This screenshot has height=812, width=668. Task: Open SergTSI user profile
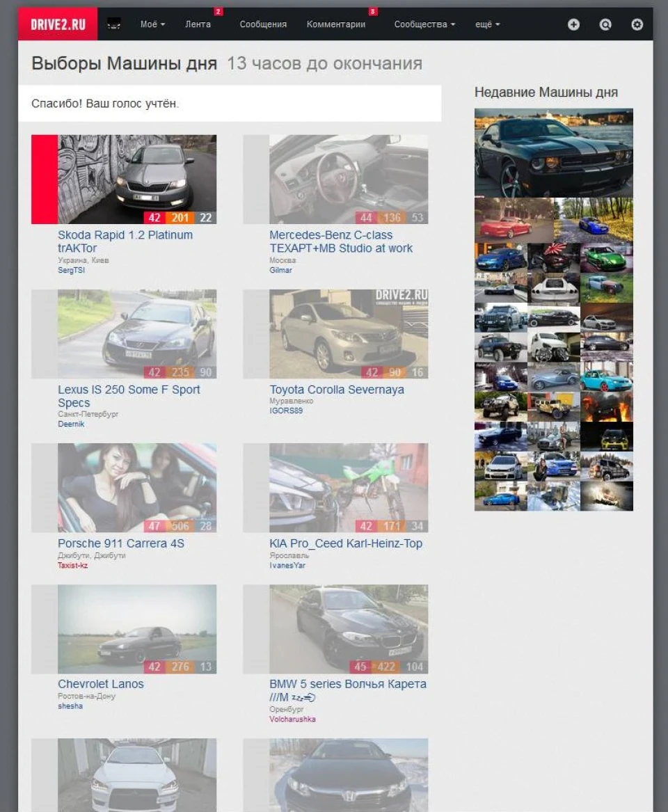pos(71,271)
